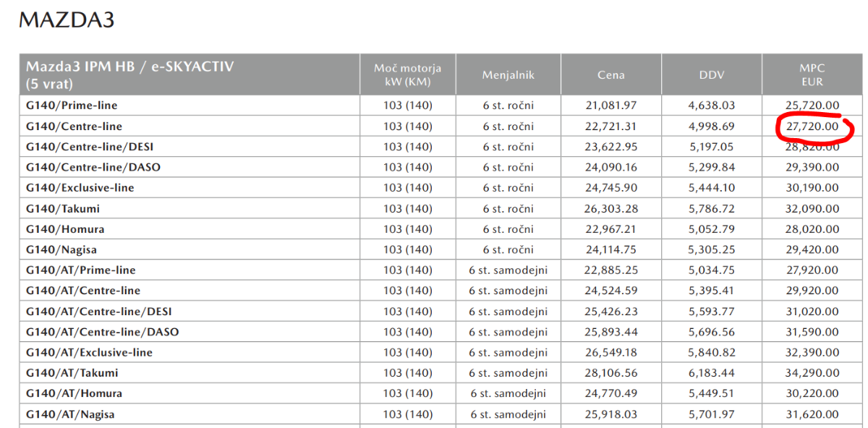Click the Moč motorja kW (KM) header

coord(407,74)
